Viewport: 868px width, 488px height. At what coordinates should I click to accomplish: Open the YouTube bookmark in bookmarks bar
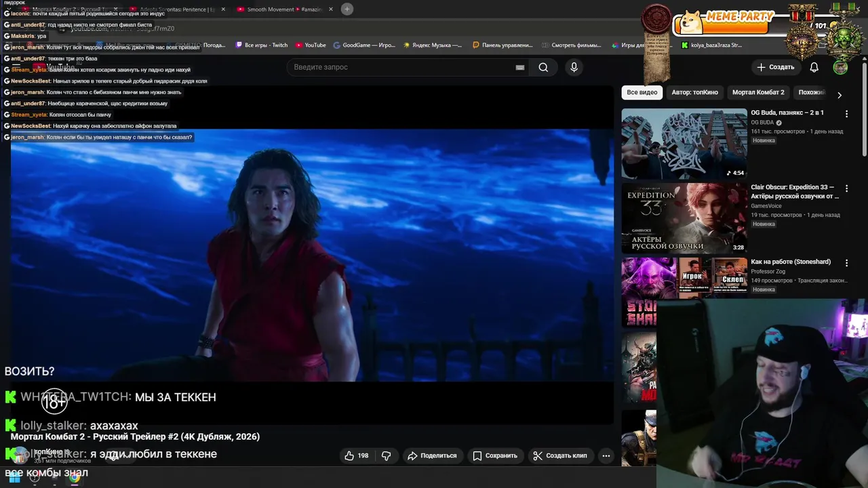coord(311,45)
